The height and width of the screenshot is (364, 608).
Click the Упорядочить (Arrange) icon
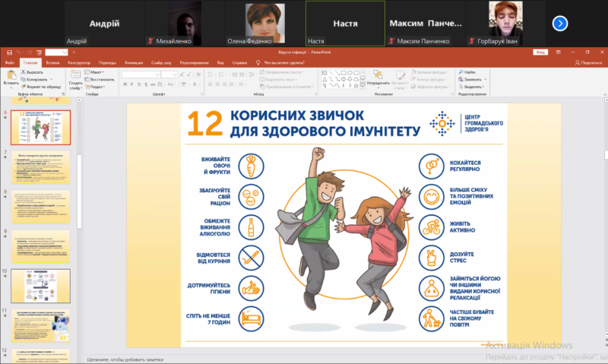click(x=378, y=74)
